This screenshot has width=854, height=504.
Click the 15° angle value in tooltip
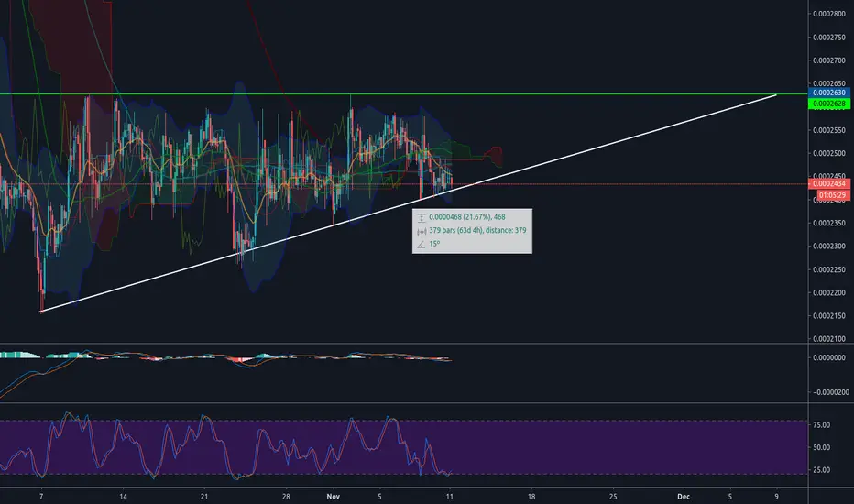pos(434,244)
